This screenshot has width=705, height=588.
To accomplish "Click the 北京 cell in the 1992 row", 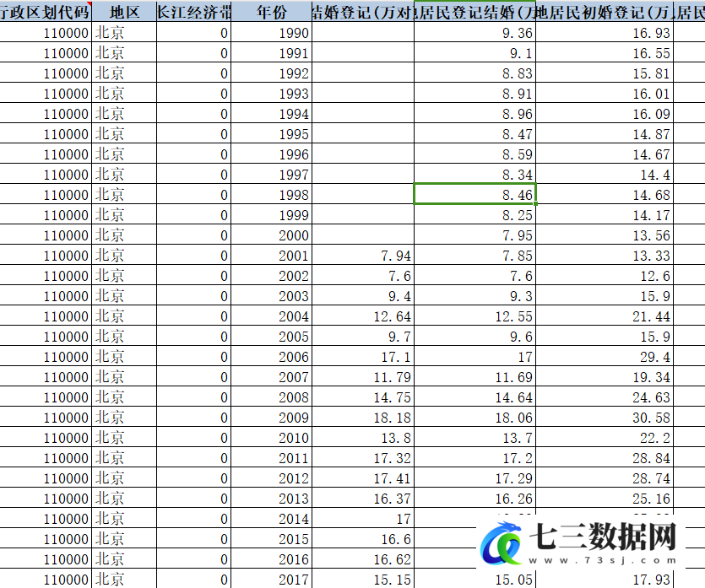I will [124, 73].
